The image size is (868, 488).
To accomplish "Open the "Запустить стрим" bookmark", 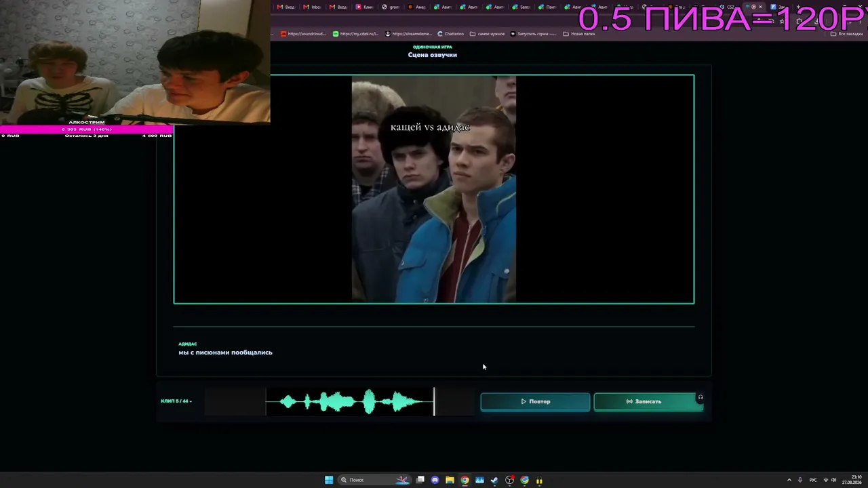I will coord(534,34).
